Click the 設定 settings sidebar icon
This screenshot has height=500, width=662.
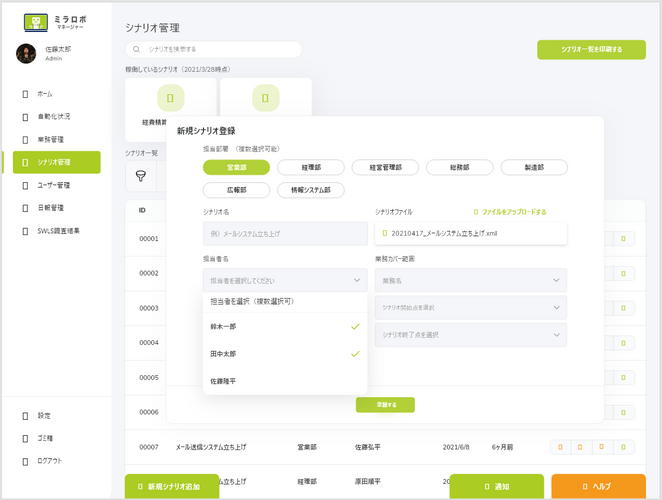(x=25, y=415)
